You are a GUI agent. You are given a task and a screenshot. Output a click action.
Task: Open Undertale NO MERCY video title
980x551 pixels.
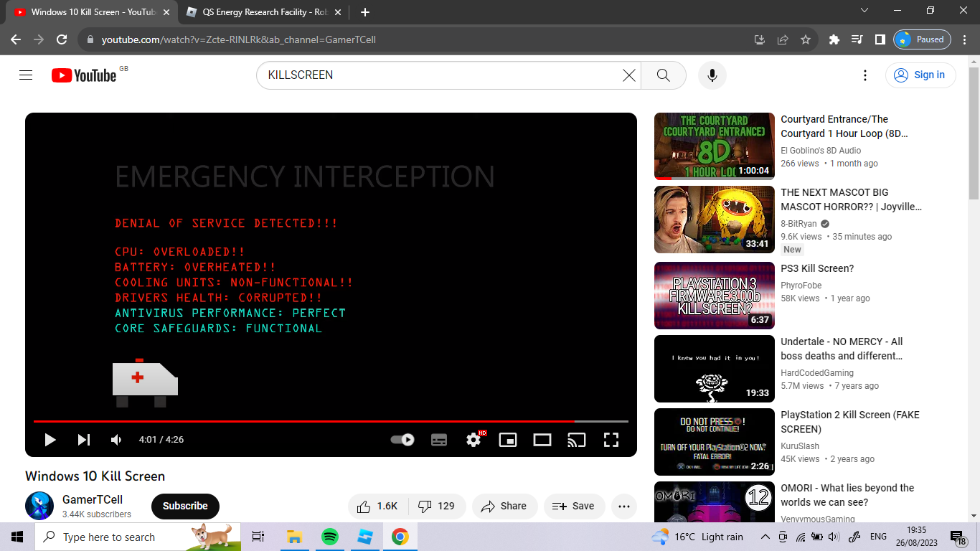pos(842,349)
